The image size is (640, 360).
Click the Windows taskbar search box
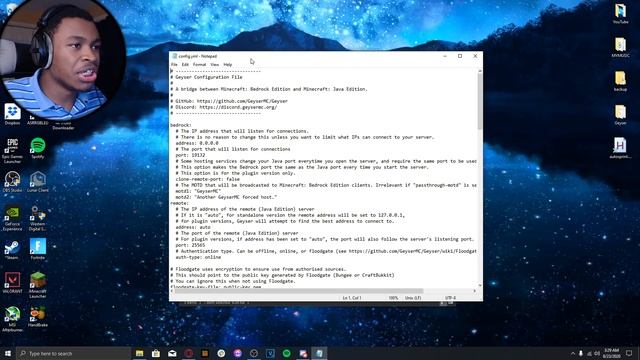coord(73,353)
